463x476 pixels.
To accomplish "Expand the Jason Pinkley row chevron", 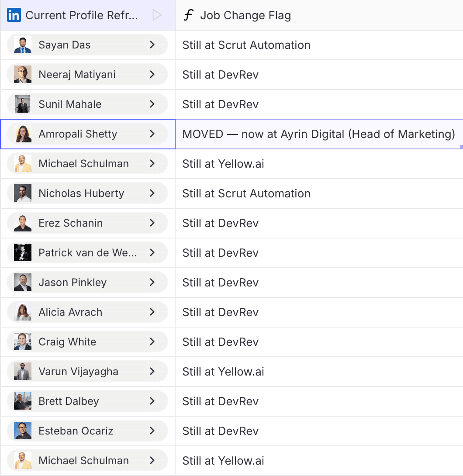I will point(152,282).
